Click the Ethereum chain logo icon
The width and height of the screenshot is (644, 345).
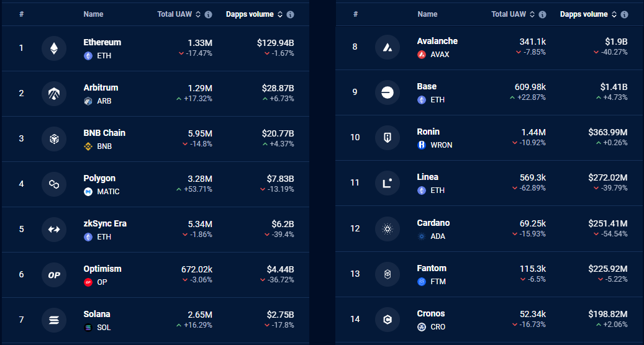[x=54, y=48]
